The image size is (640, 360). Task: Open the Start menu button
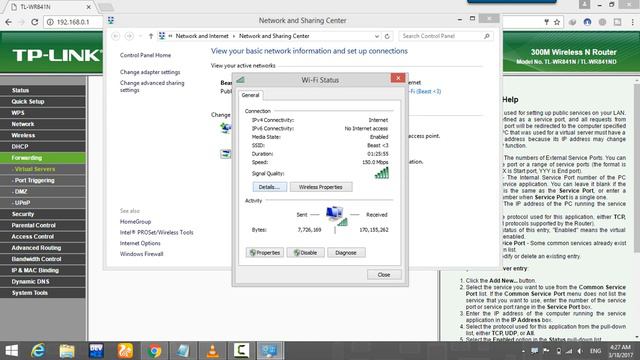tap(11, 351)
